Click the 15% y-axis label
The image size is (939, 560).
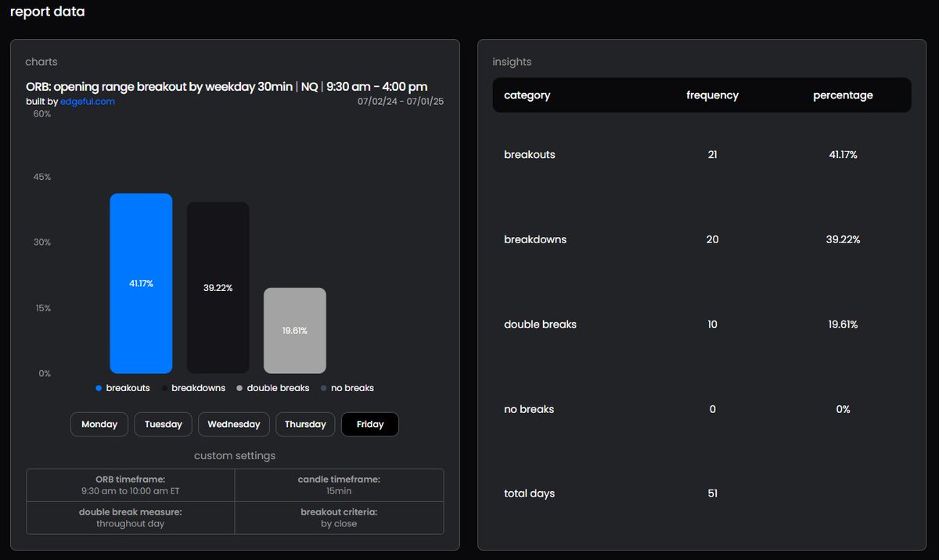[41, 308]
